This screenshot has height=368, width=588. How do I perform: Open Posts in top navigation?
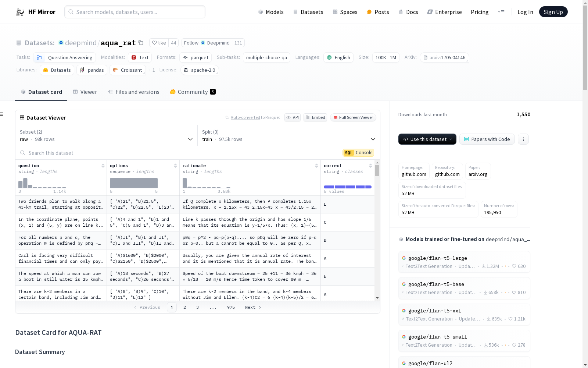pyautogui.click(x=378, y=12)
